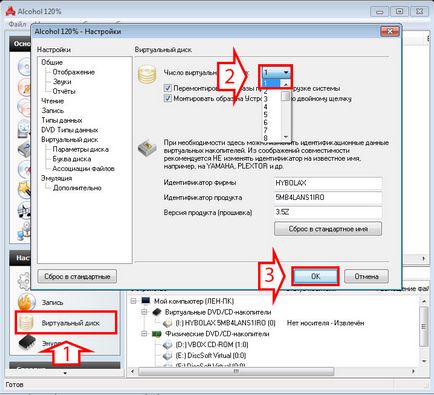The image size is (434, 395).
Task: Toggle the mount image by double-click checkbox
Action: (x=168, y=99)
